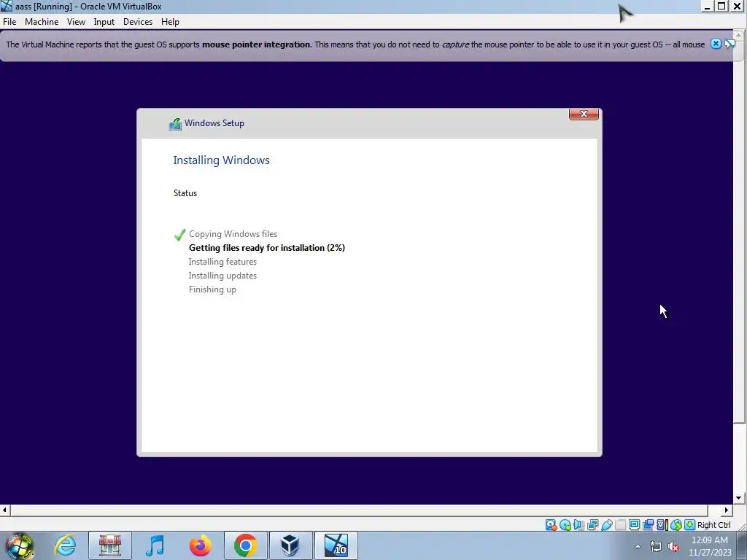Click the "Installing features" step

[222, 262]
